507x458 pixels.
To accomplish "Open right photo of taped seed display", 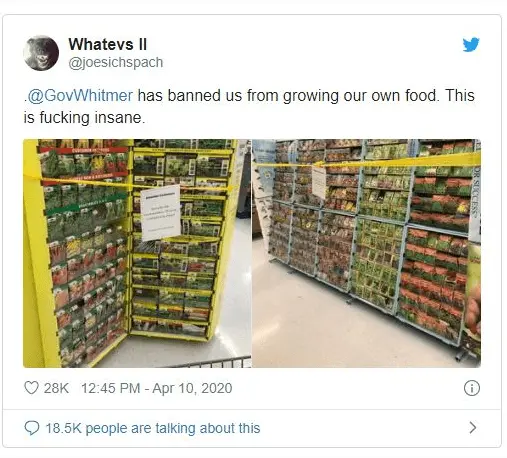I will click(366, 253).
